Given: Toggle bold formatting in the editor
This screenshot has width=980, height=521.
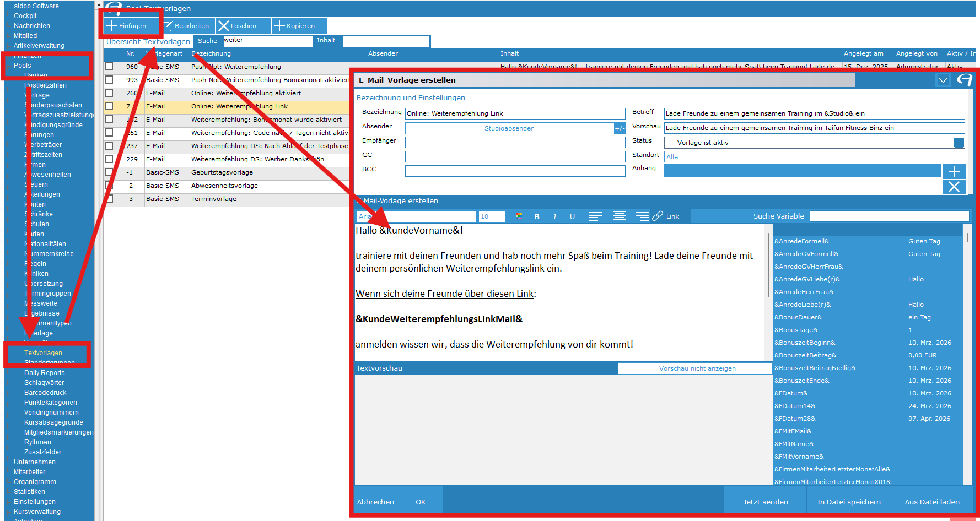Looking at the screenshot, I should click(x=536, y=216).
